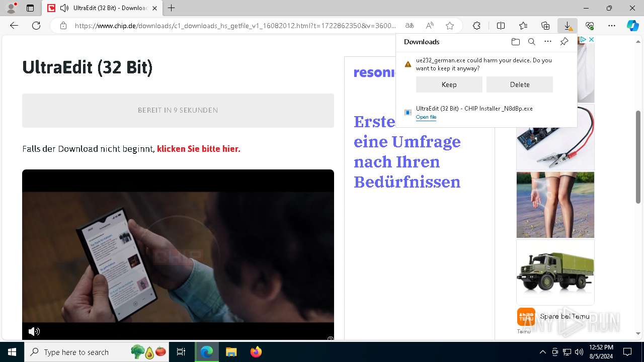Open File Explorer from taskbar
The width and height of the screenshot is (644, 362).
tap(231, 352)
